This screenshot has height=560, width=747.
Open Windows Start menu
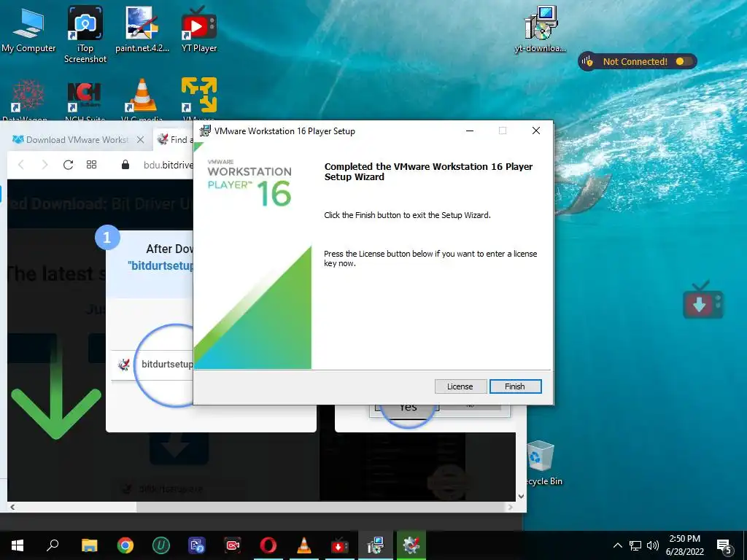pos(18,545)
